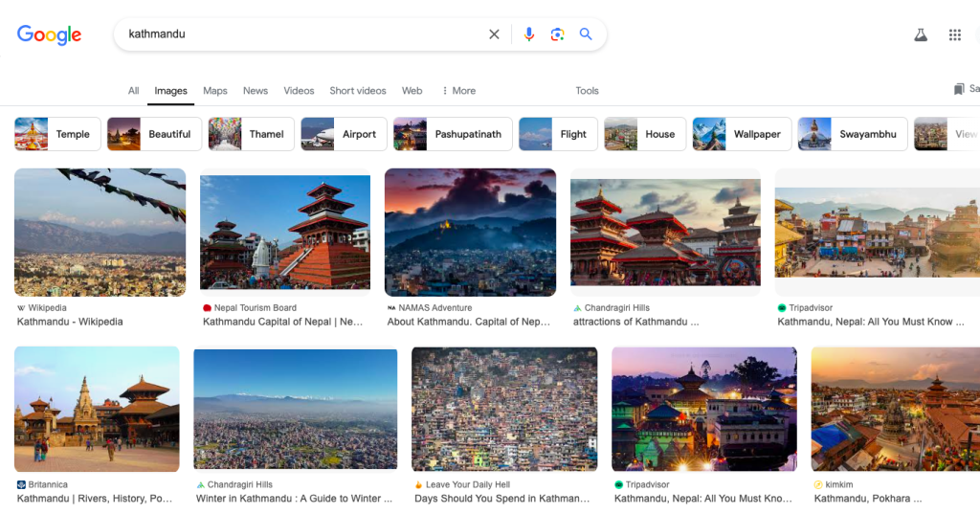Open kimkim sunset rooftops image
Image resolution: width=980 pixels, height=514 pixels.
pyautogui.click(x=896, y=409)
